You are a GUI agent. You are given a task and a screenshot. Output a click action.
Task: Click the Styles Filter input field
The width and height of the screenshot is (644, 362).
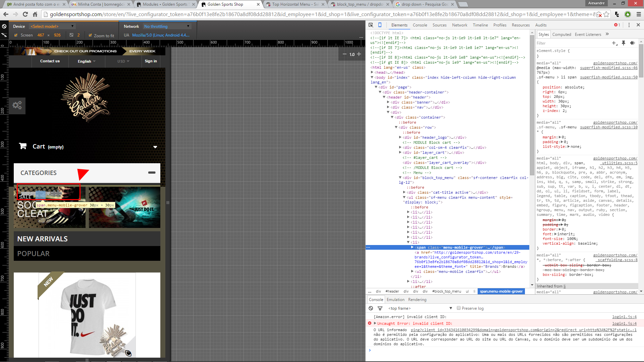(570, 43)
